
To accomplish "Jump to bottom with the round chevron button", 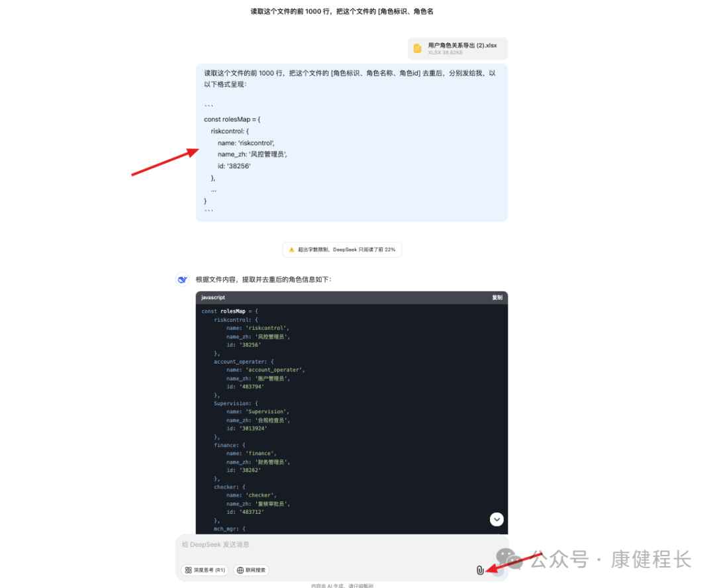I will tap(497, 519).
